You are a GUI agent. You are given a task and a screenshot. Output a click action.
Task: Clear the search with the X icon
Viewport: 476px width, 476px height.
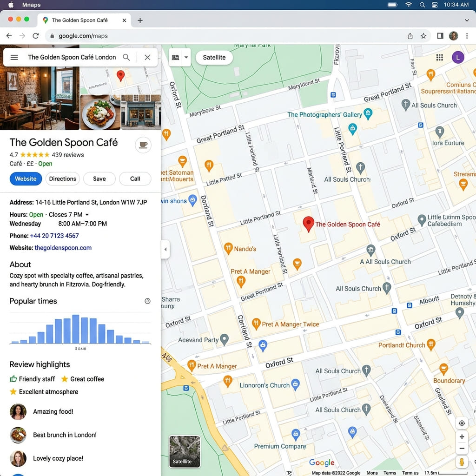[147, 57]
